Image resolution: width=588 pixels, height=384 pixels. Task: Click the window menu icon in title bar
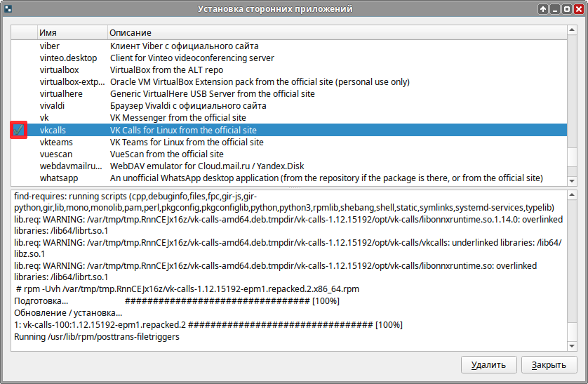point(8,8)
